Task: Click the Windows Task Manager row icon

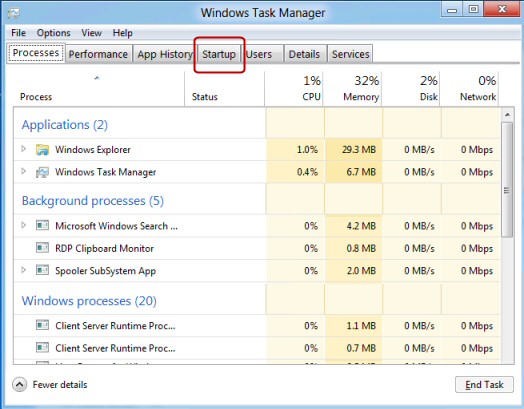Action: point(42,172)
